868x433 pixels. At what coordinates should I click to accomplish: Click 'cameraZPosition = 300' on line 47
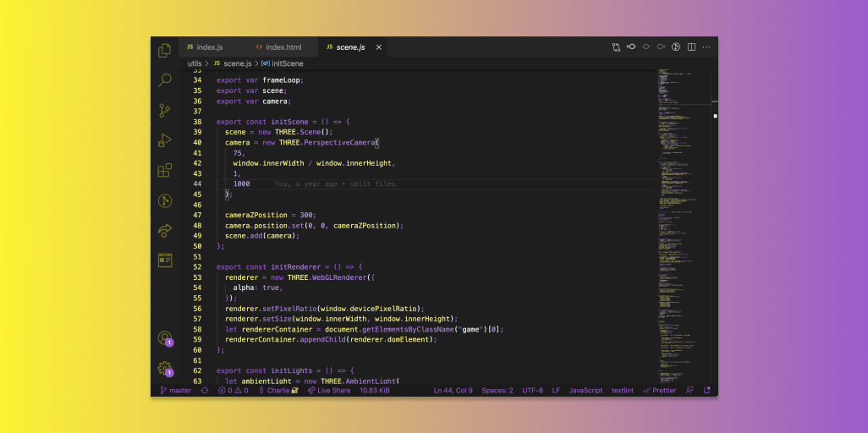tap(270, 215)
